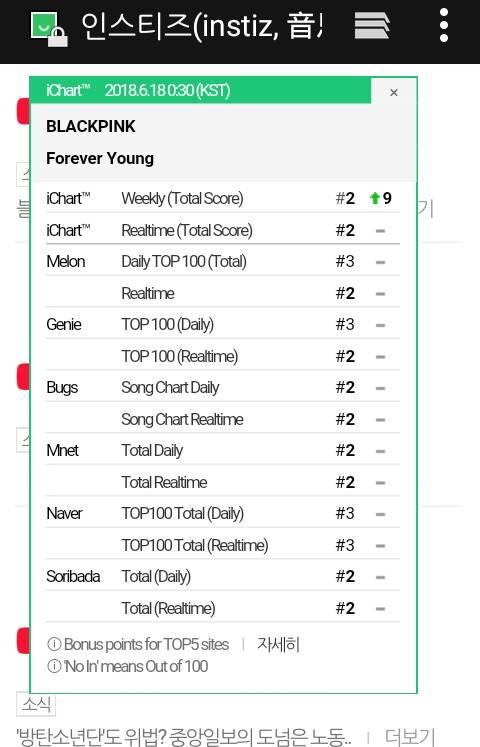Select the Melon Daily TOP 100 row
This screenshot has height=747, width=480.
pos(223,262)
